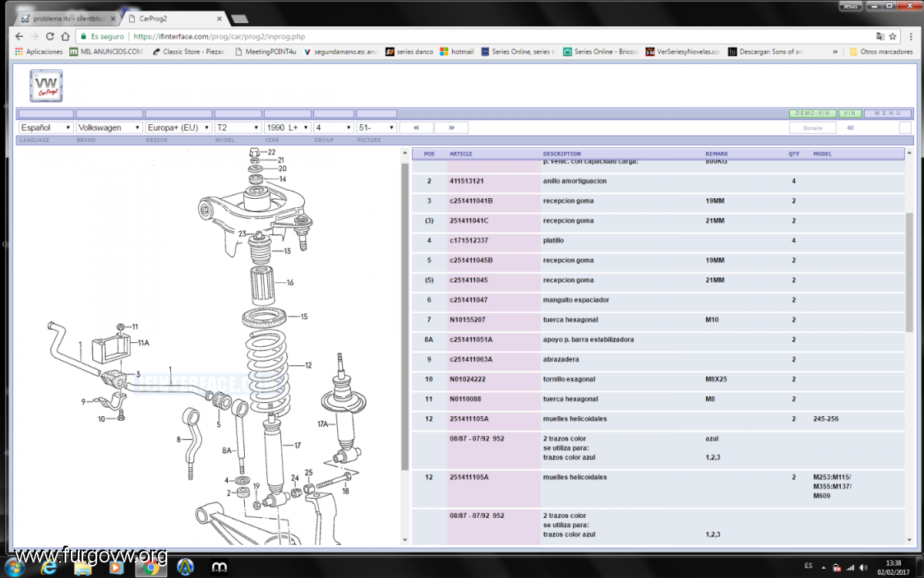The height and width of the screenshot is (578, 924).
Task: Select article c251411051A
Action: coord(471,340)
